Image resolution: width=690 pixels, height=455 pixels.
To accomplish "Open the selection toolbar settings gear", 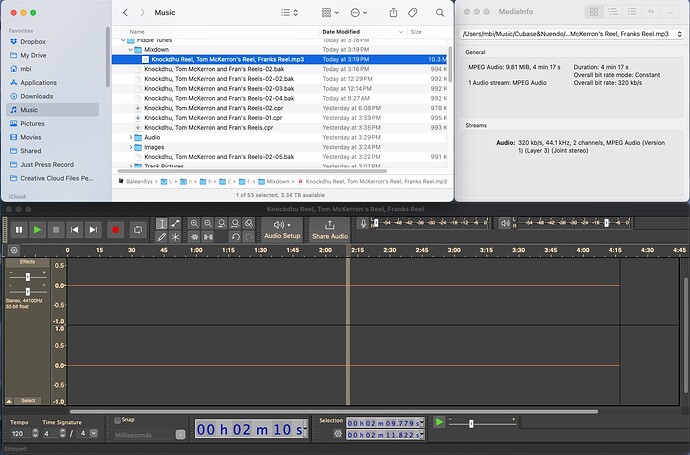I will pyautogui.click(x=338, y=434).
